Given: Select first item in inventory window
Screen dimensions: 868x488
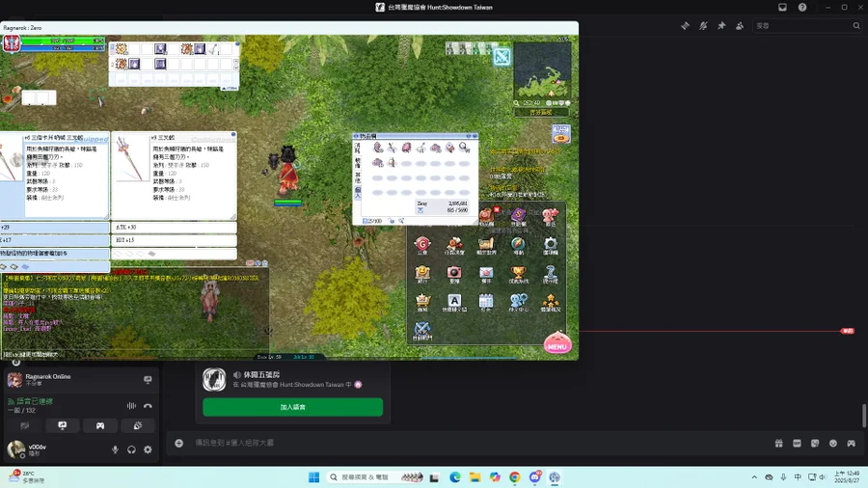Looking at the screenshot, I should pyautogui.click(x=378, y=148).
